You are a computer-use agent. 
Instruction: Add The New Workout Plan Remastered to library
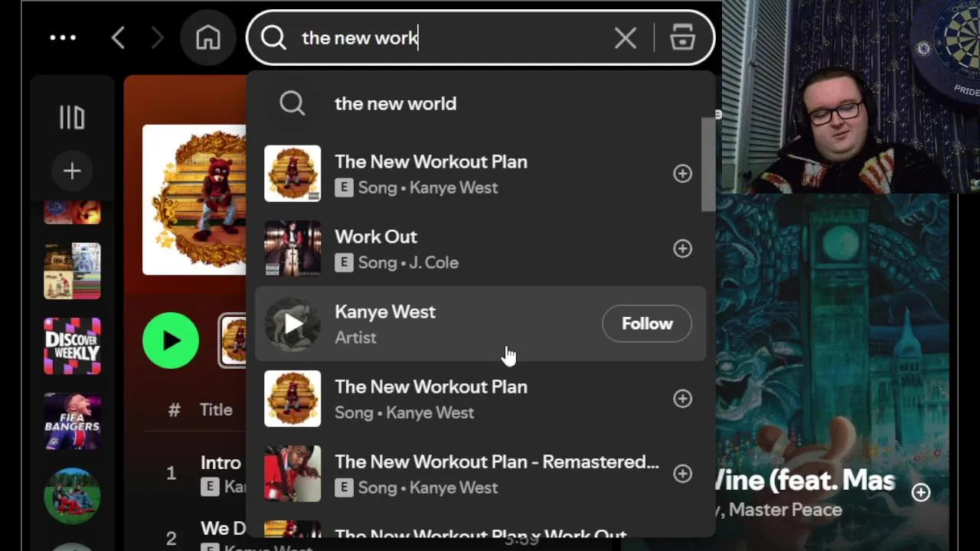pos(682,474)
